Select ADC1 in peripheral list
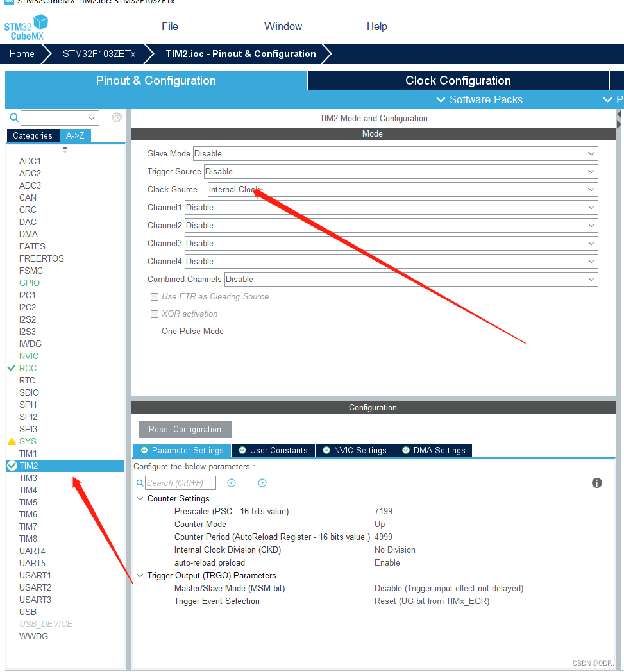 point(30,161)
